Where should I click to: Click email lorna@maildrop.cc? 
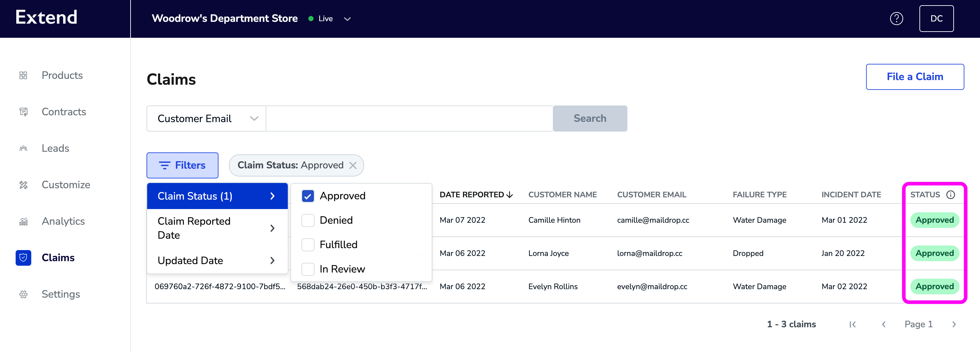click(650, 253)
